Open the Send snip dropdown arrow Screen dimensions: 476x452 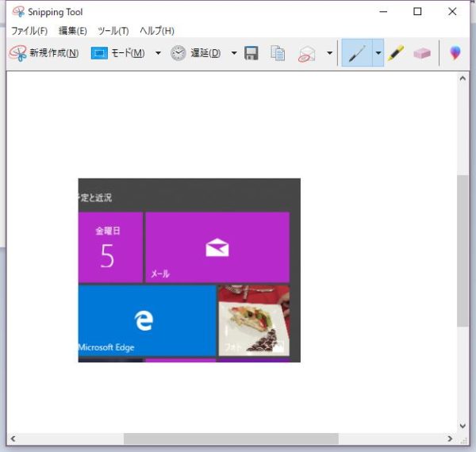pos(329,53)
